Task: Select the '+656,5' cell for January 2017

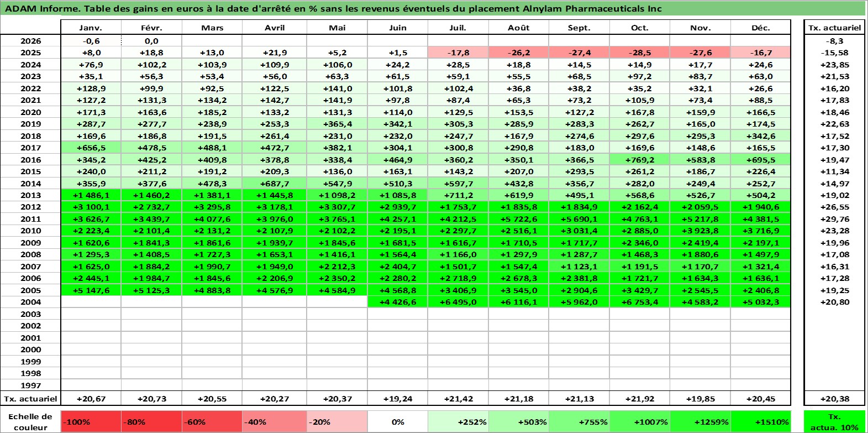Action: [x=91, y=148]
